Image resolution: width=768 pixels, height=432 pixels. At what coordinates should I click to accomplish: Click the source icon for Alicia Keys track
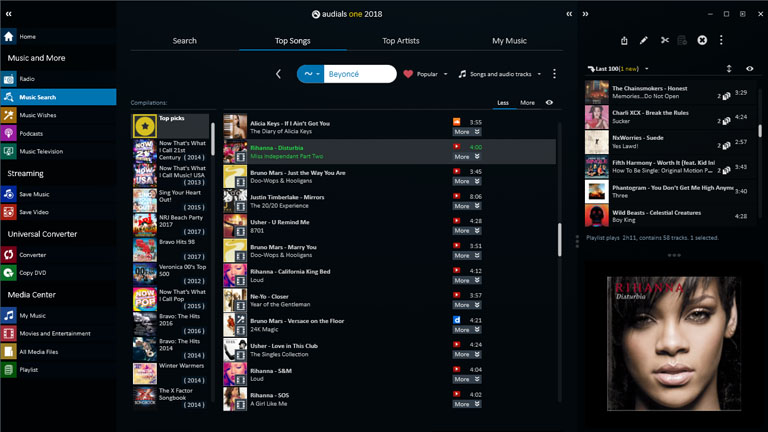click(456, 122)
